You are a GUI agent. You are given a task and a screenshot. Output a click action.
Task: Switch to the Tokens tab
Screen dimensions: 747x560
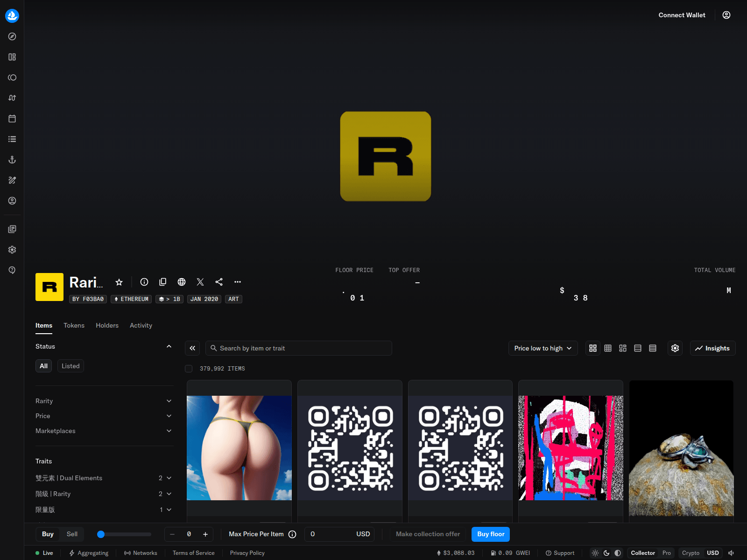pyautogui.click(x=74, y=326)
